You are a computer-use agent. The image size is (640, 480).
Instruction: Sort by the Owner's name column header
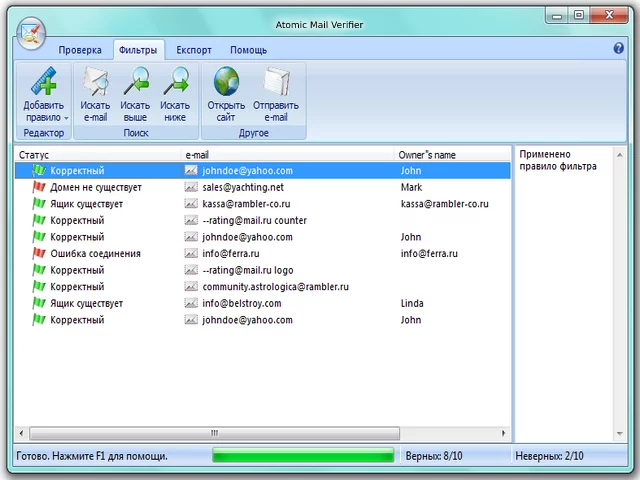click(452, 155)
